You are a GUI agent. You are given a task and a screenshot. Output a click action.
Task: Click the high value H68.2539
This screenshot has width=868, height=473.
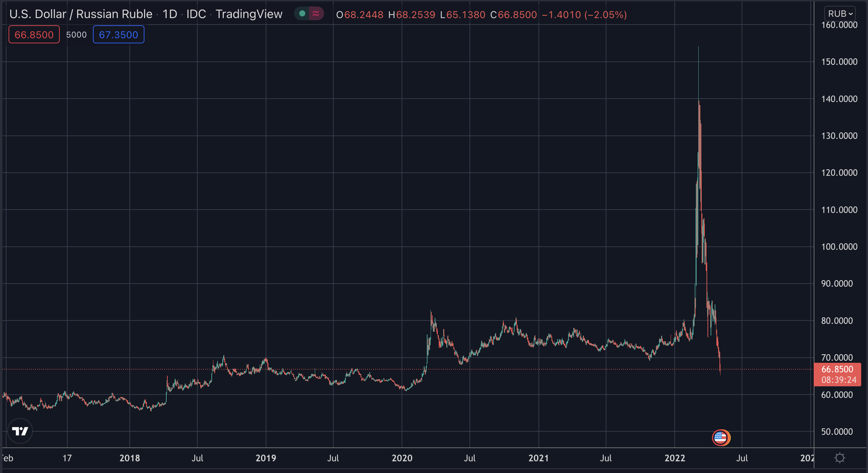(412, 15)
